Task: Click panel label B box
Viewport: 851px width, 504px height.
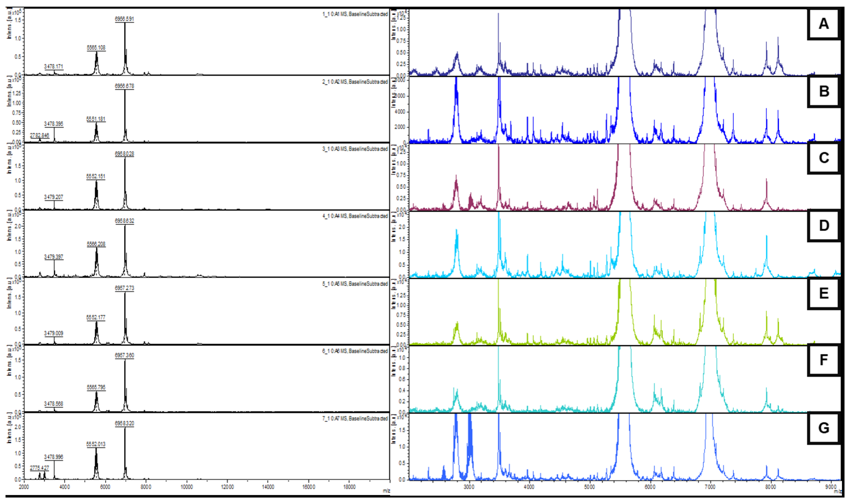Action: click(x=824, y=91)
